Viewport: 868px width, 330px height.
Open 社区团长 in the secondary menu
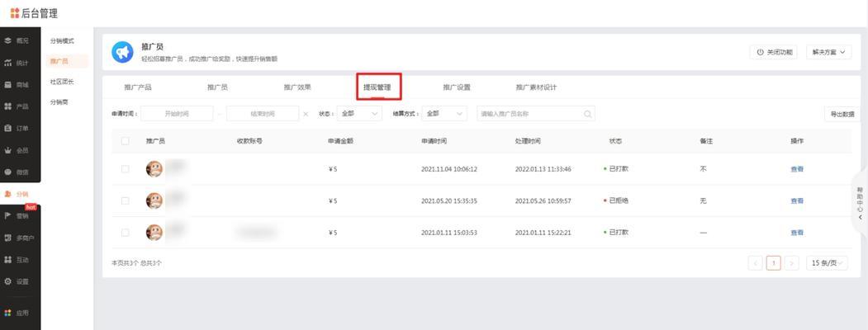[62, 82]
